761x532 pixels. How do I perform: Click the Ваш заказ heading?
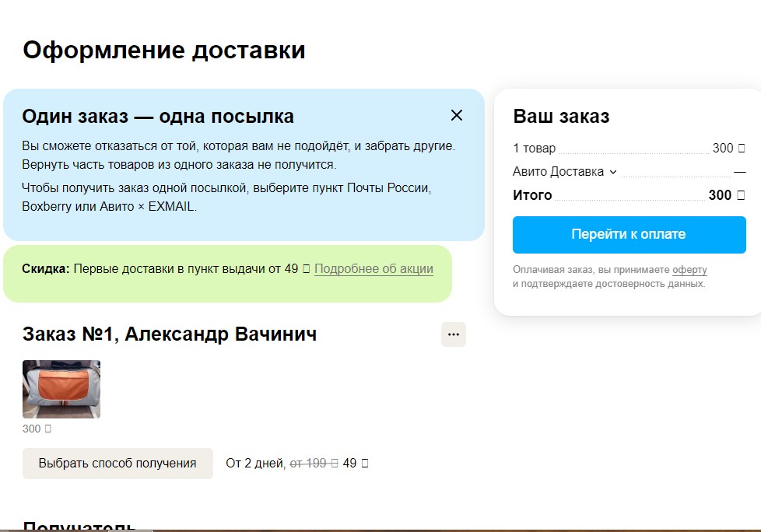[x=561, y=117]
